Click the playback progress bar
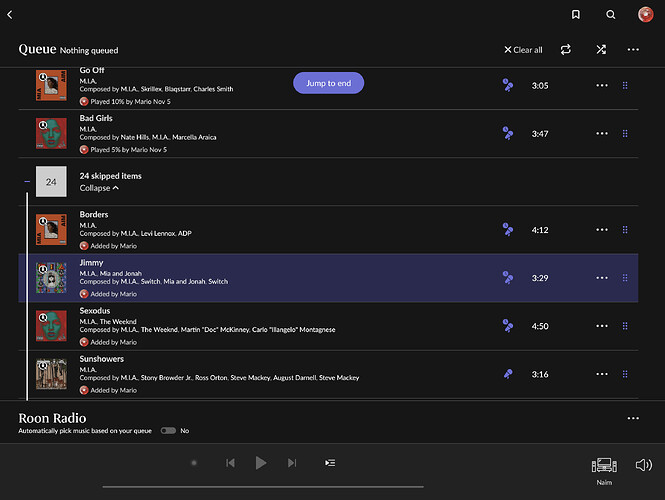The height and width of the screenshot is (500, 665). (263, 487)
